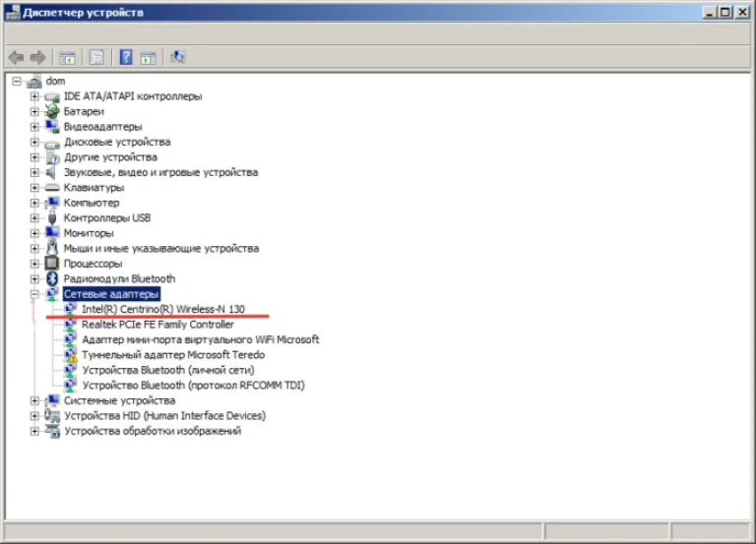Expand the Дисковые устройства node
Screen dimensions: 756x544
[x=34, y=142]
